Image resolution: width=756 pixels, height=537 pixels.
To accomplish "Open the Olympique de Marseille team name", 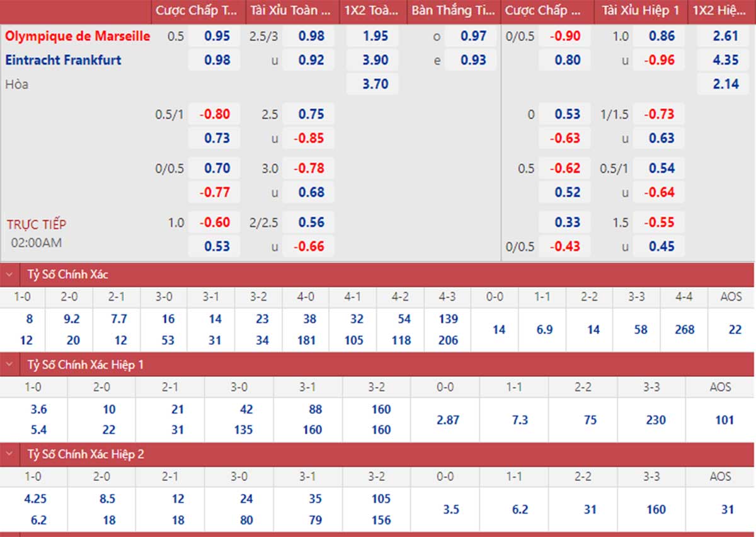I will coord(78,36).
